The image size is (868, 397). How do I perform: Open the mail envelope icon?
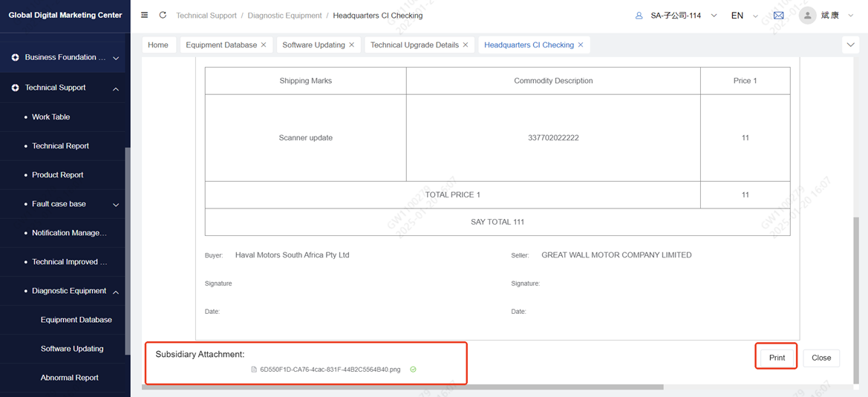[778, 16]
